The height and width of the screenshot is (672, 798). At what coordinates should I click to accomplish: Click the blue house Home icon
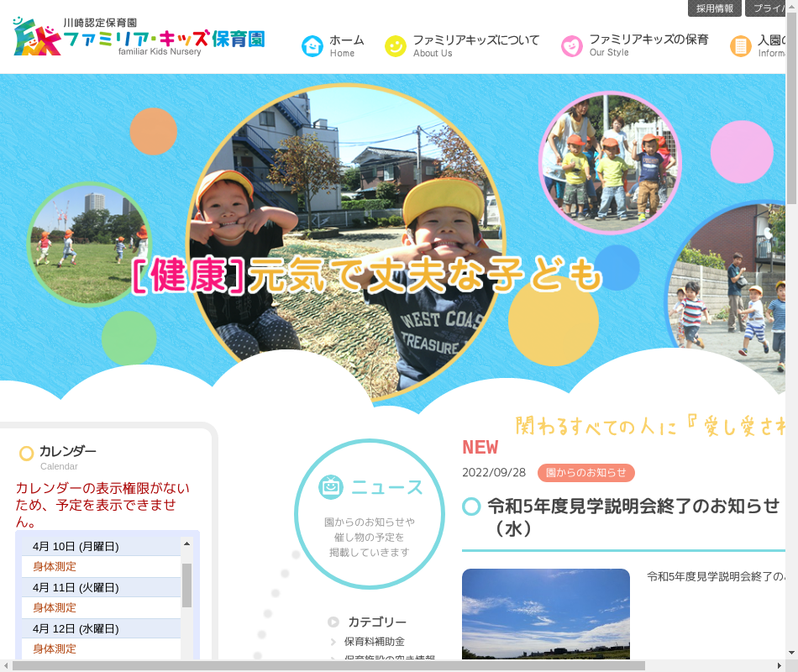(x=312, y=46)
